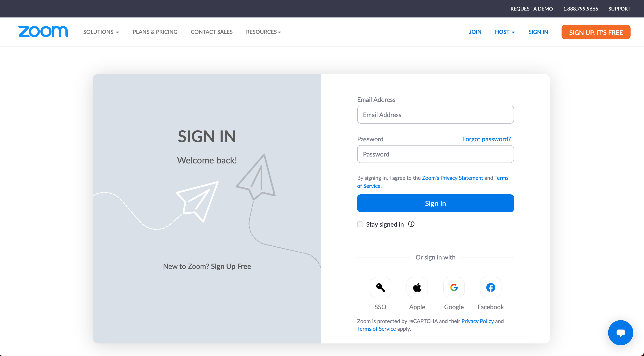644x356 pixels.
Task: Click the Contact Sales menu item
Action: pyautogui.click(x=212, y=32)
